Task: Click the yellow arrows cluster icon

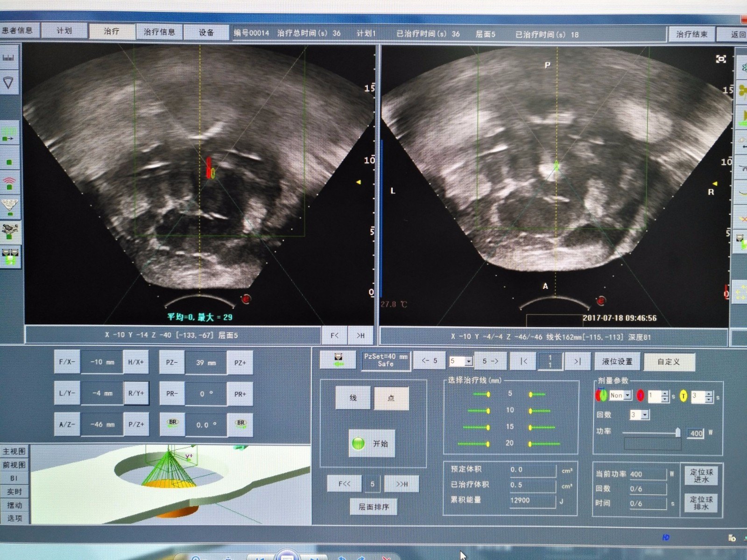Action: point(740,293)
